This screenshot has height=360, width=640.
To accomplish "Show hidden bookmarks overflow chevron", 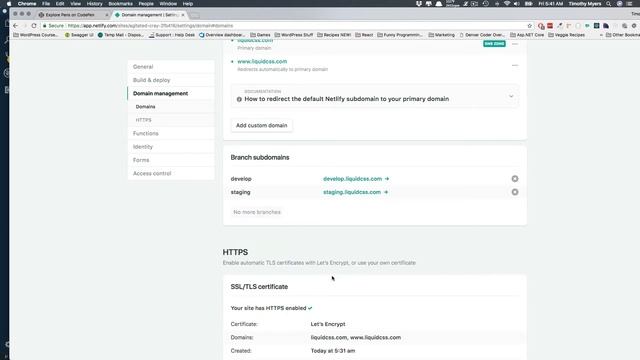I will pos(601,35).
